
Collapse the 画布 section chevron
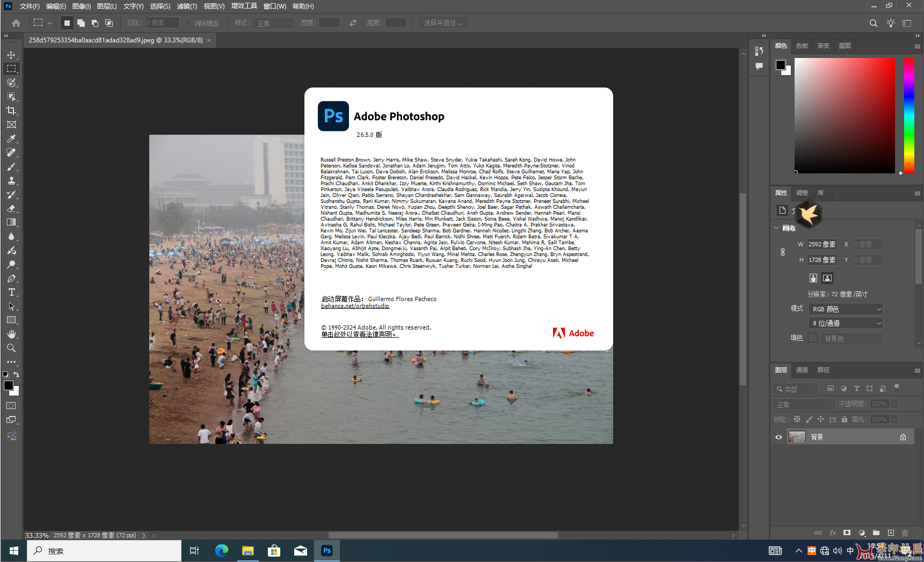[776, 228]
